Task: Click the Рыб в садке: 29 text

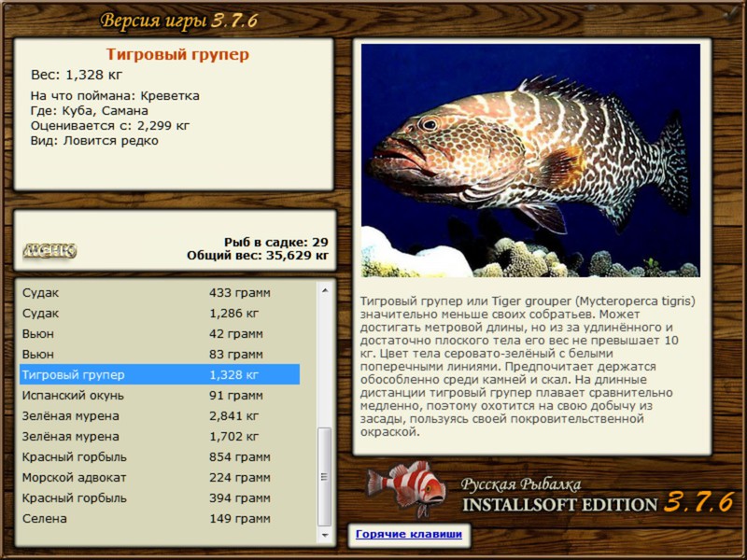Action: tap(275, 242)
